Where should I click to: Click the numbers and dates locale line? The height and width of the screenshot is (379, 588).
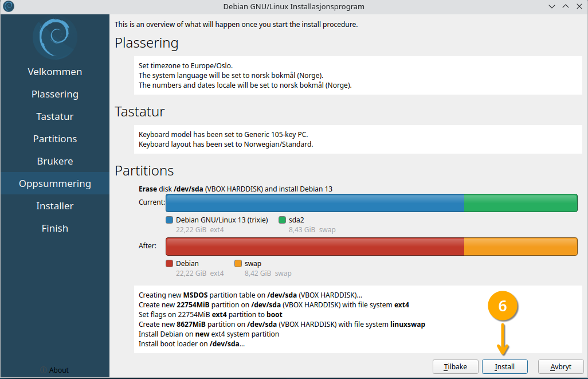(x=245, y=85)
